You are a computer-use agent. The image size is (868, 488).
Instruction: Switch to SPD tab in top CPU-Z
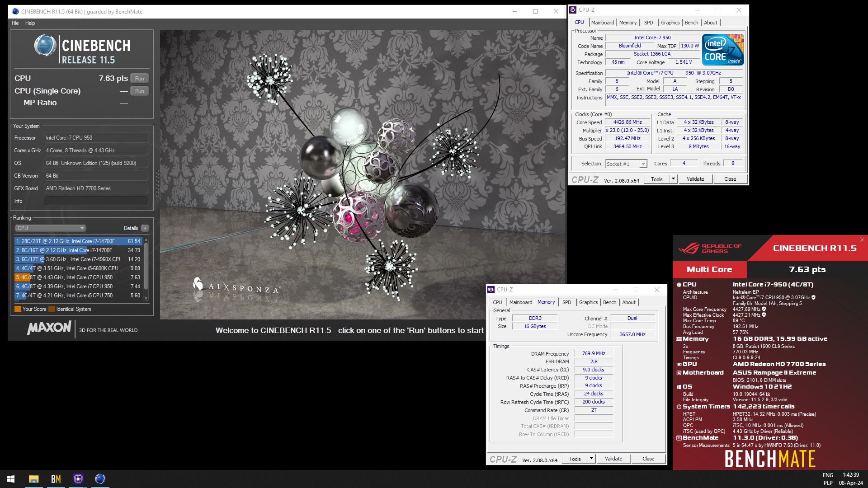pos(648,23)
